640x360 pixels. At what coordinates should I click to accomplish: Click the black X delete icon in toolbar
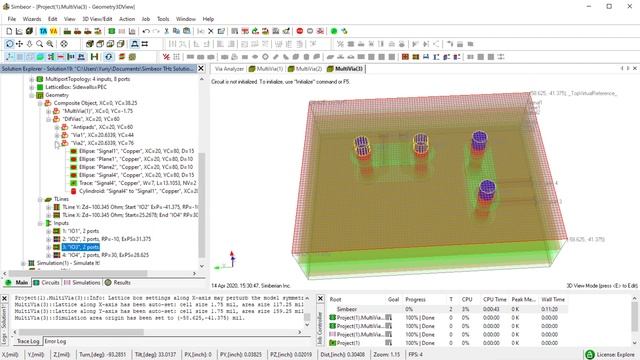pos(211,31)
